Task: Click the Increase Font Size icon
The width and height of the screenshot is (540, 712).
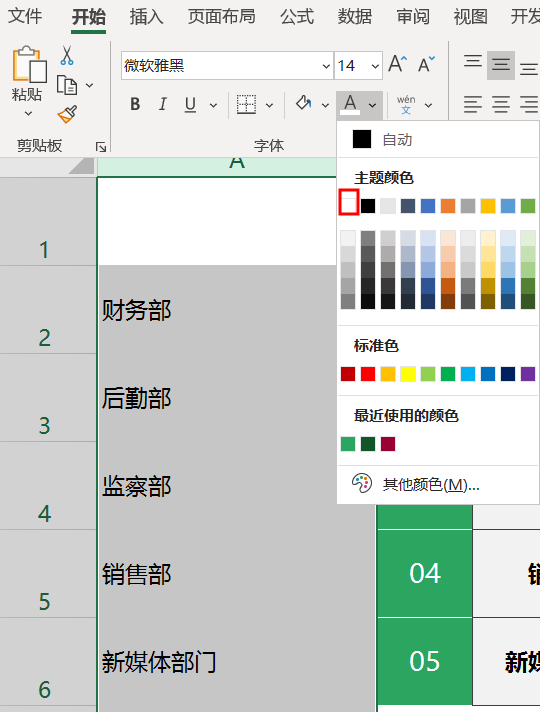Action: click(397, 64)
